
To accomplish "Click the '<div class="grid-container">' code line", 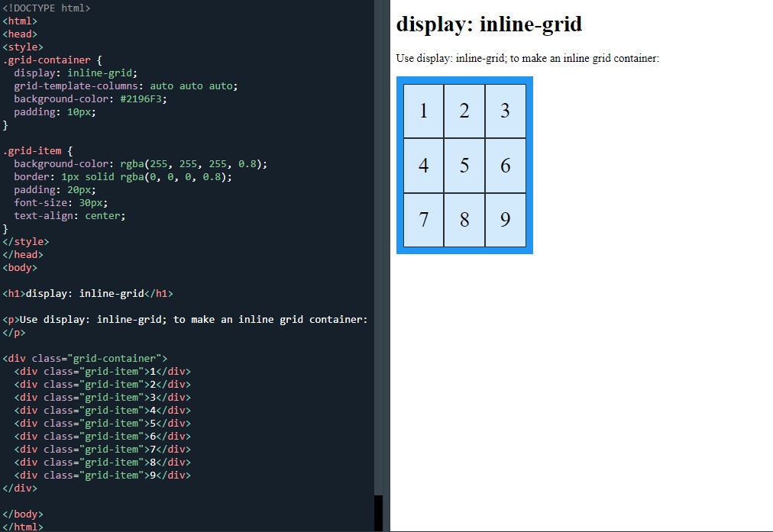I will pos(85,359).
